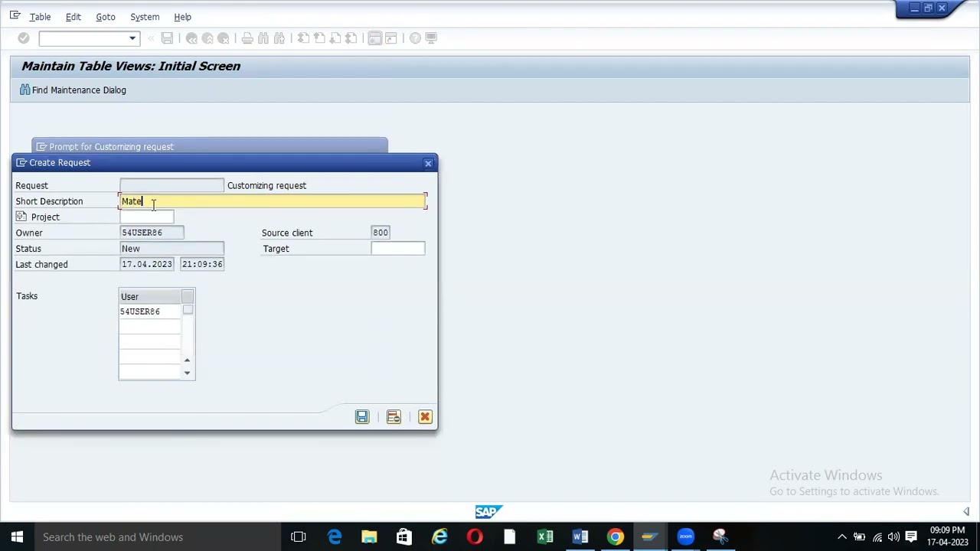The height and width of the screenshot is (551, 980).
Task: Open the Table menu
Action: 40,17
